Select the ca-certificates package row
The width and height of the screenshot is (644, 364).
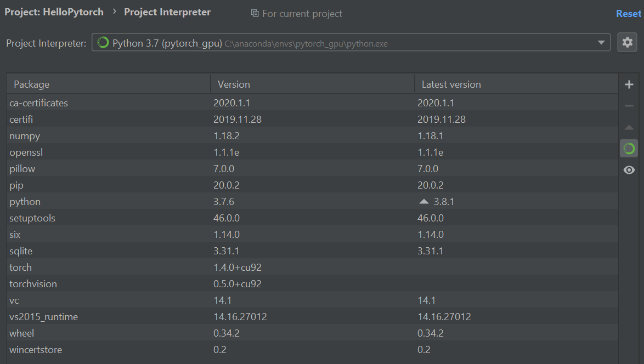pos(313,103)
